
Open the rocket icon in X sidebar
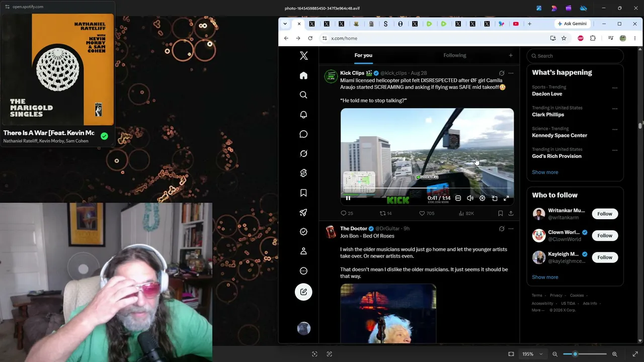point(303,213)
